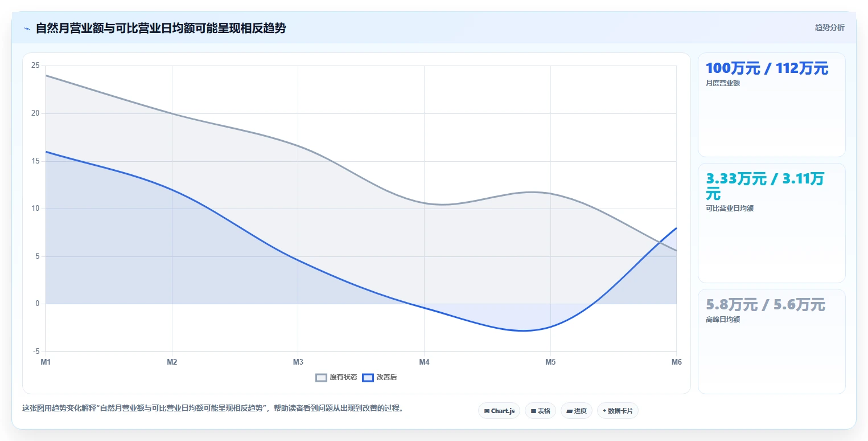Click the 5.8万元 / 5.6万元 value

(x=765, y=305)
